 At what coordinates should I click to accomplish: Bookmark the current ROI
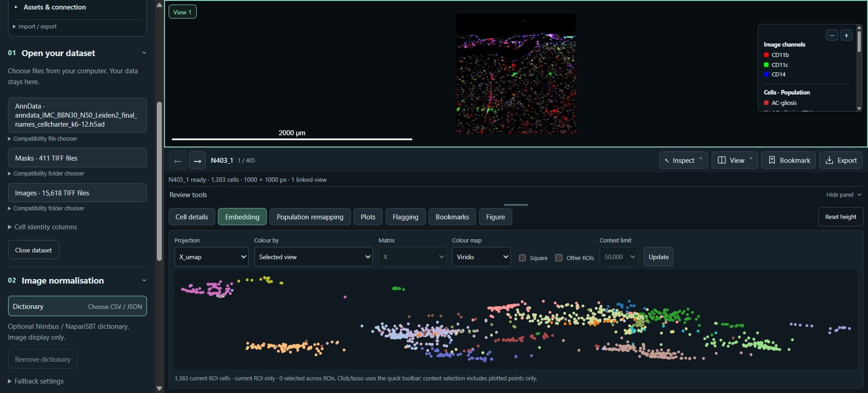point(788,160)
